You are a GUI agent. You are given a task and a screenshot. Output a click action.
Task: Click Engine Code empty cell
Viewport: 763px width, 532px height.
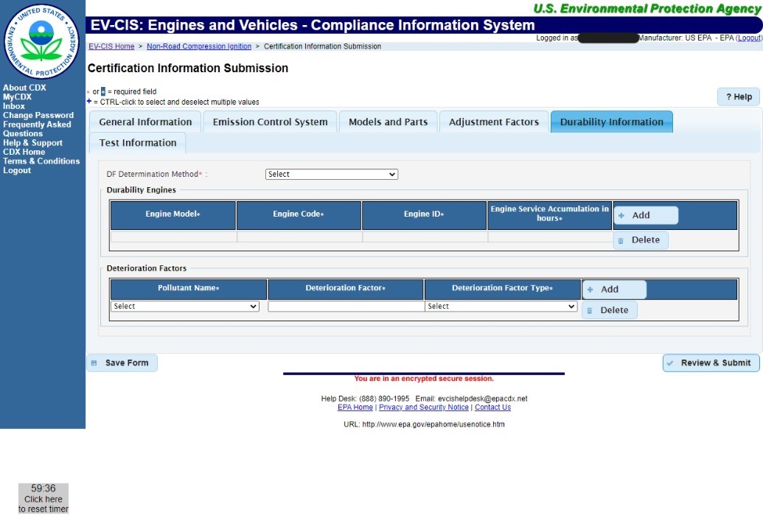299,237
